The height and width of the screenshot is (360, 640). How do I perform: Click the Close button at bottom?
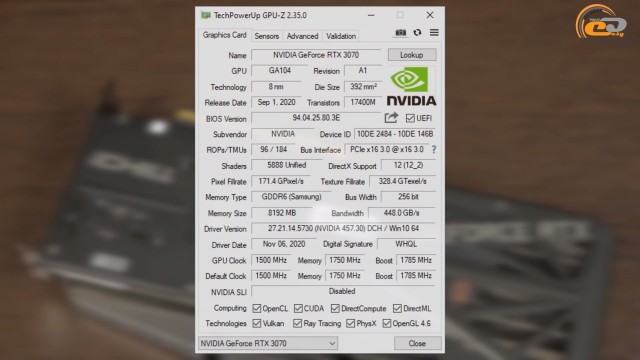[x=418, y=343]
